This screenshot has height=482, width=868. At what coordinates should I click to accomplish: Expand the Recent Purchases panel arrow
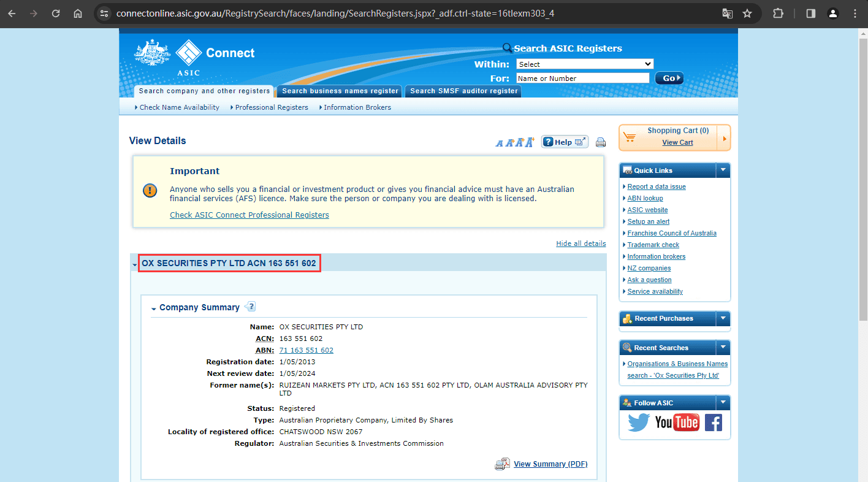(x=723, y=318)
